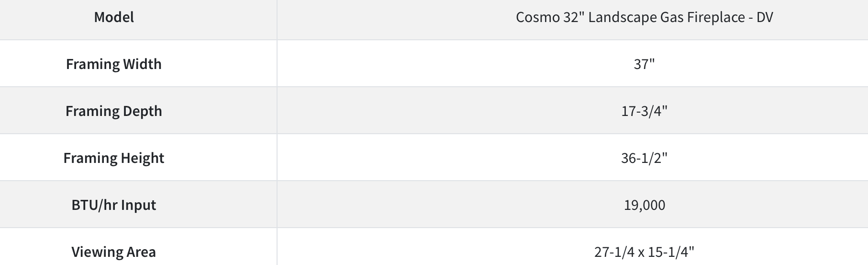
Task: Click the 36-1/2" framing height value
Action: pos(644,158)
